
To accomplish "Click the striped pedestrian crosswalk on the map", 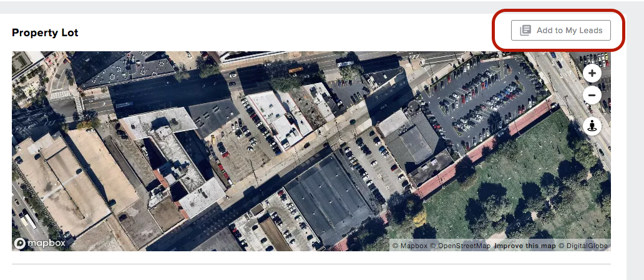I will [x=60, y=94].
